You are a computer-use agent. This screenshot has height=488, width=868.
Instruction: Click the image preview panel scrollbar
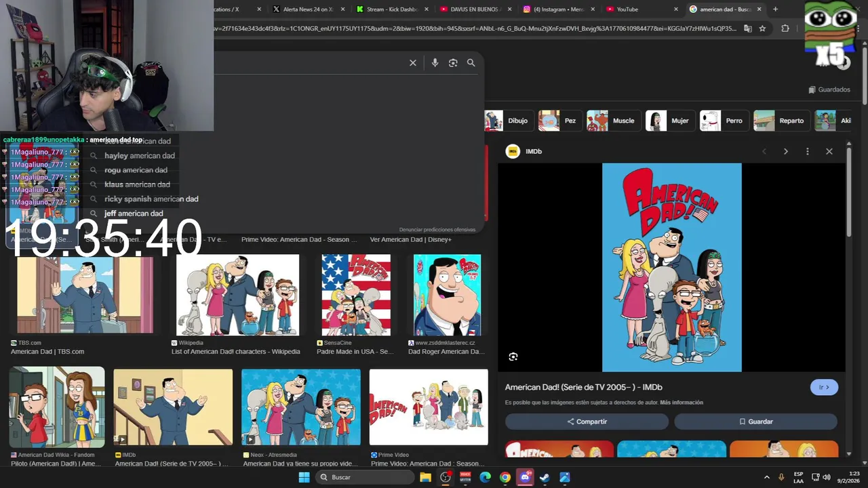(x=848, y=193)
